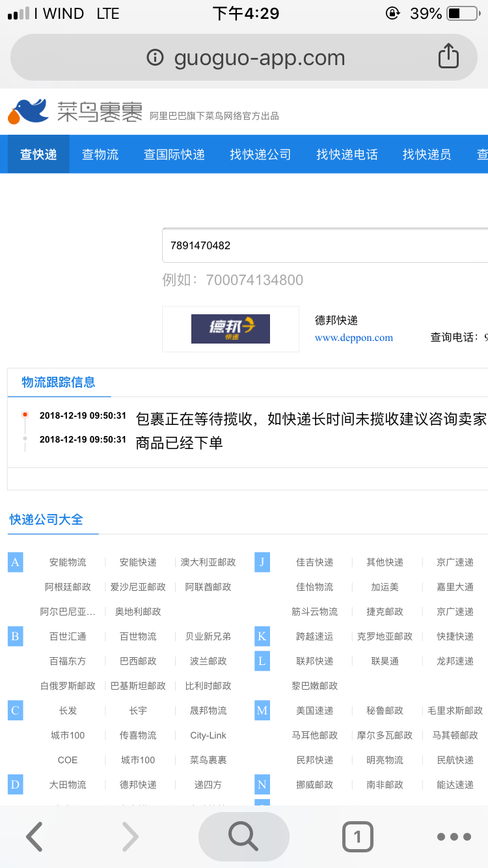The height and width of the screenshot is (868, 488).
Task: Jump to letter K index badge
Action: click(x=262, y=636)
